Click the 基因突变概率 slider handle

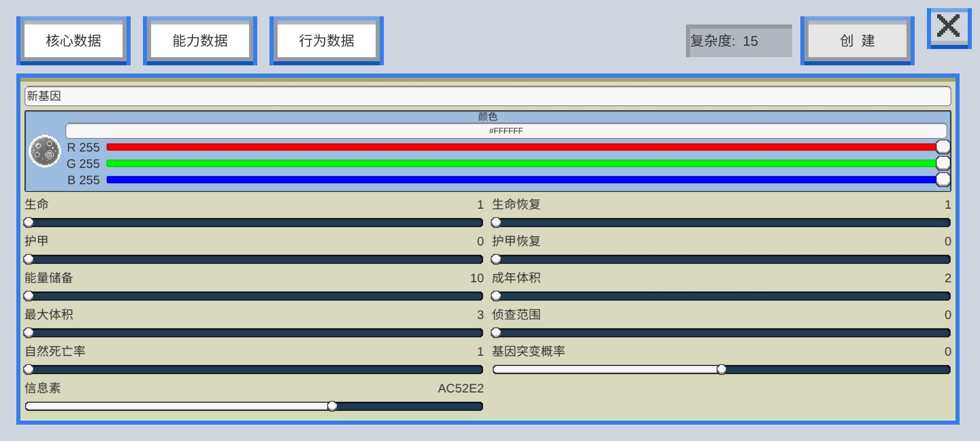pyautogui.click(x=721, y=370)
